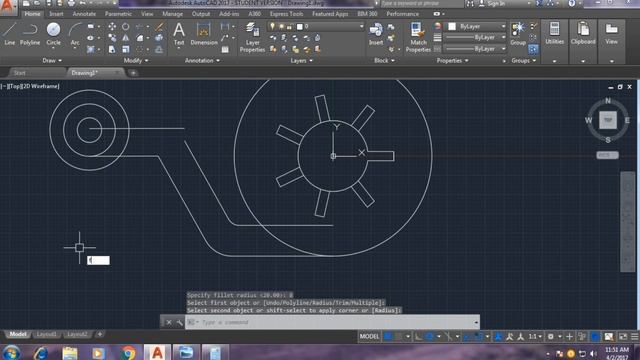
Task: Close the command line with X
Action: (x=169, y=322)
